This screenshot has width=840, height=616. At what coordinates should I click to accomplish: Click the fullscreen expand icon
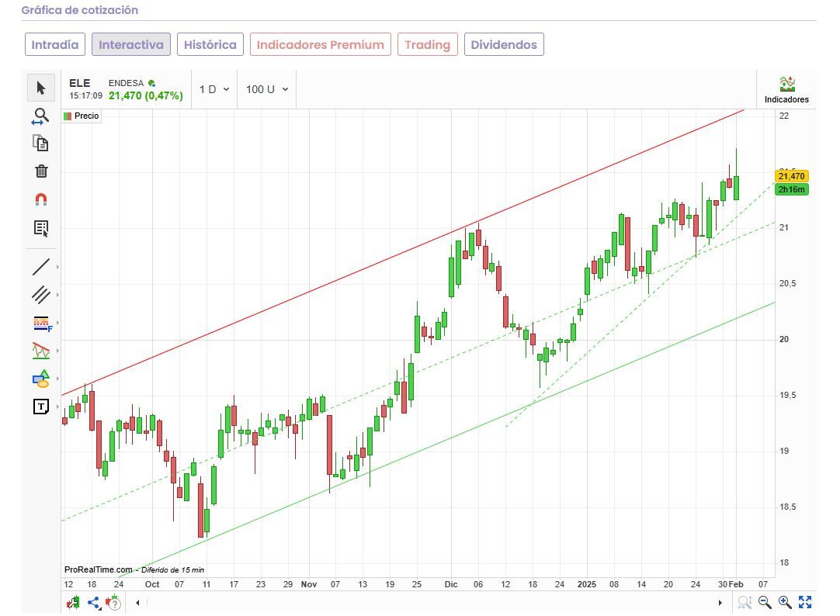coord(805,602)
